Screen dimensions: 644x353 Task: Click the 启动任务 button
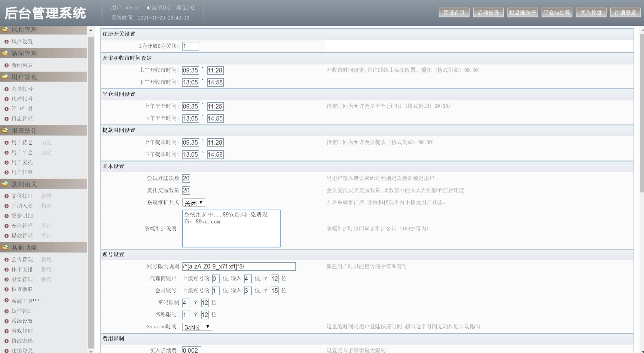tap(488, 12)
